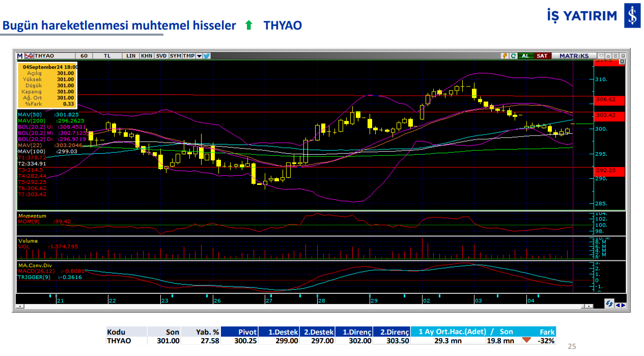The image size is (644, 356).
Task: Select the TMP toolbar item
Action: click(188, 56)
